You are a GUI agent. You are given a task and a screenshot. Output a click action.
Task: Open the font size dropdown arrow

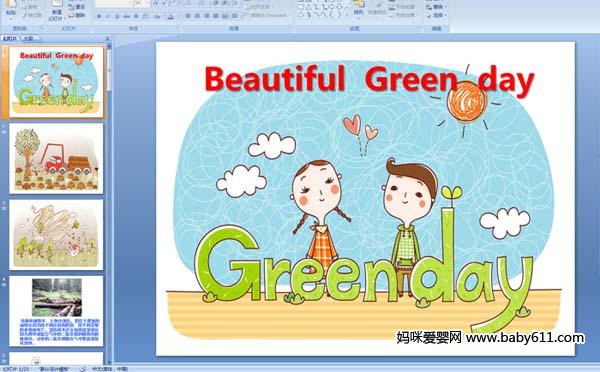tap(147, 3)
